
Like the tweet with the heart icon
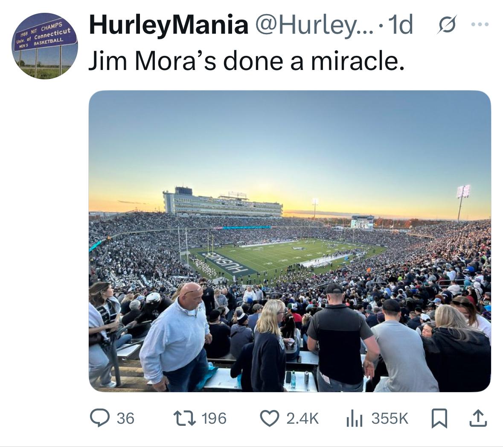tap(269, 418)
